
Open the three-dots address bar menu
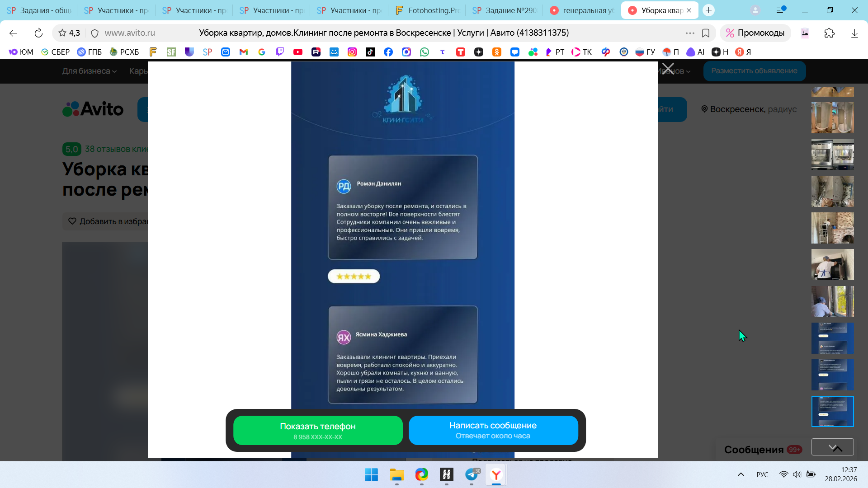(689, 33)
